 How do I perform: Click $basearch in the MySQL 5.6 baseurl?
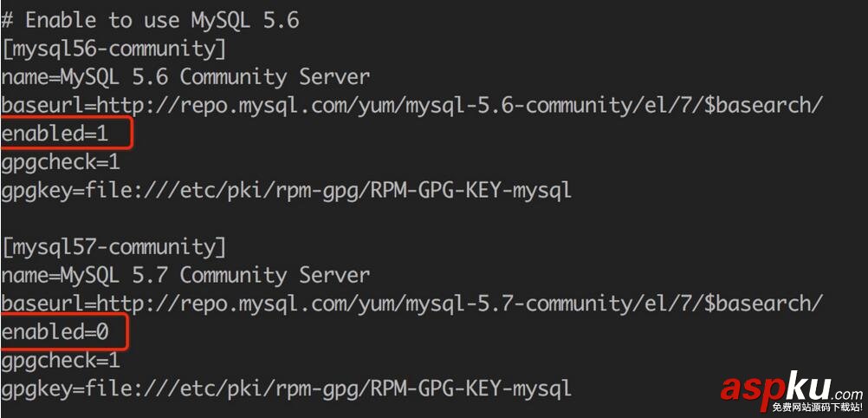point(763,105)
